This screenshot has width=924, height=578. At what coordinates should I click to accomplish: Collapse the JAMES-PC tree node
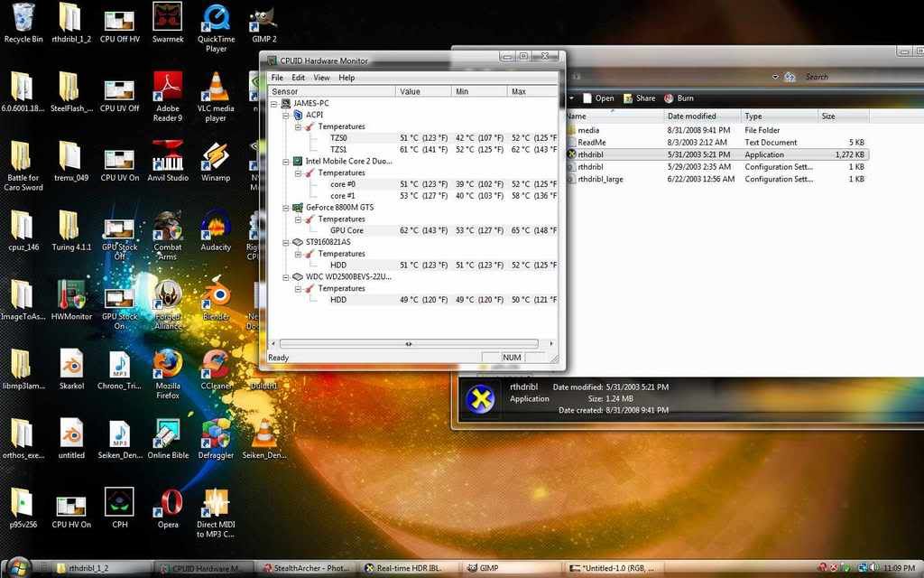[274, 103]
